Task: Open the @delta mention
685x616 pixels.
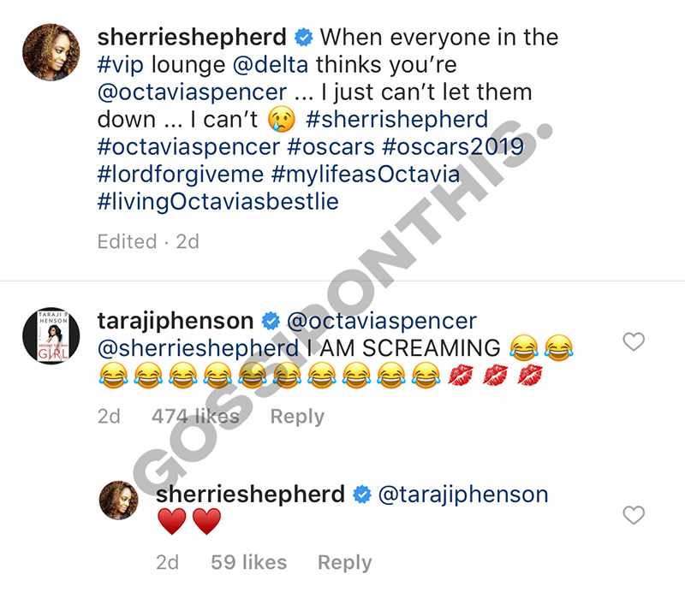Action: (271, 65)
